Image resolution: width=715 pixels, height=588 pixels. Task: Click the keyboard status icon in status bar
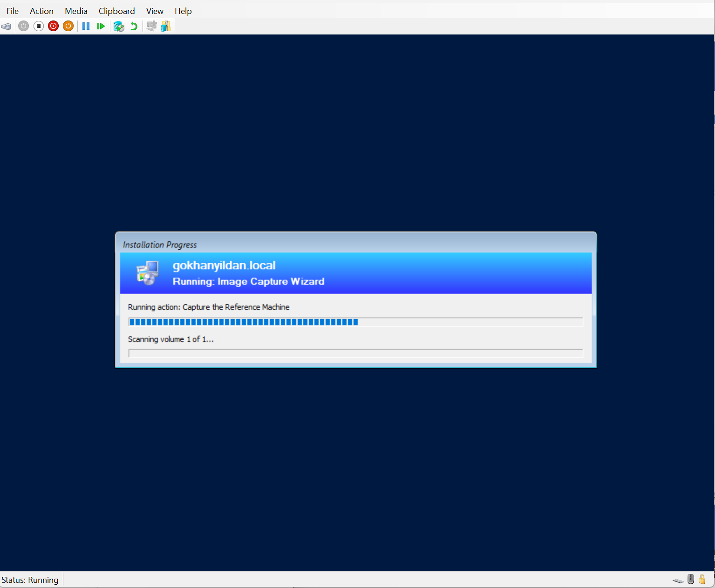coord(678,581)
